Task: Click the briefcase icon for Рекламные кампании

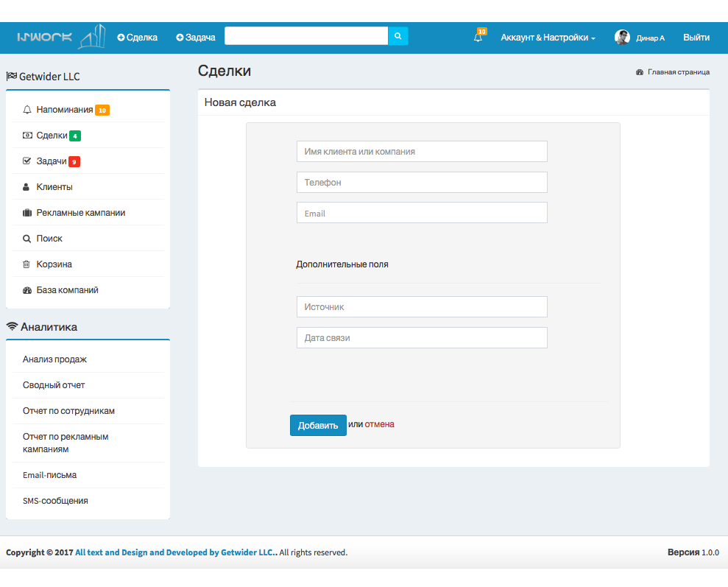Action: point(27,213)
